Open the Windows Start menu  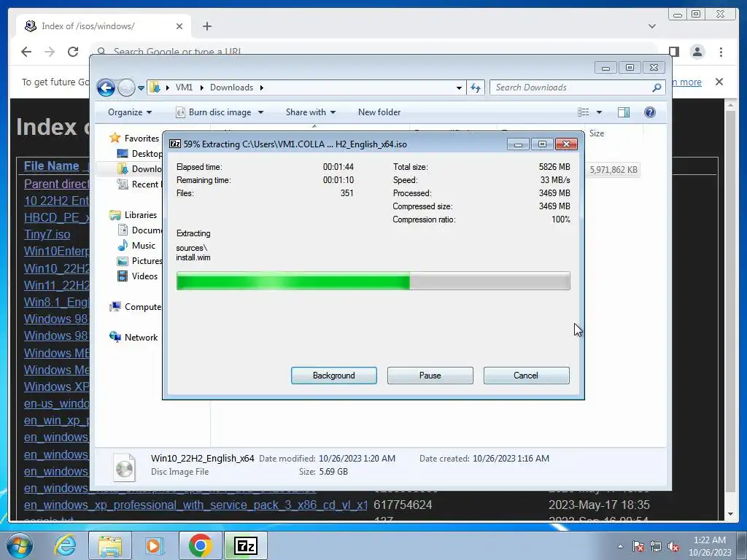click(19, 545)
